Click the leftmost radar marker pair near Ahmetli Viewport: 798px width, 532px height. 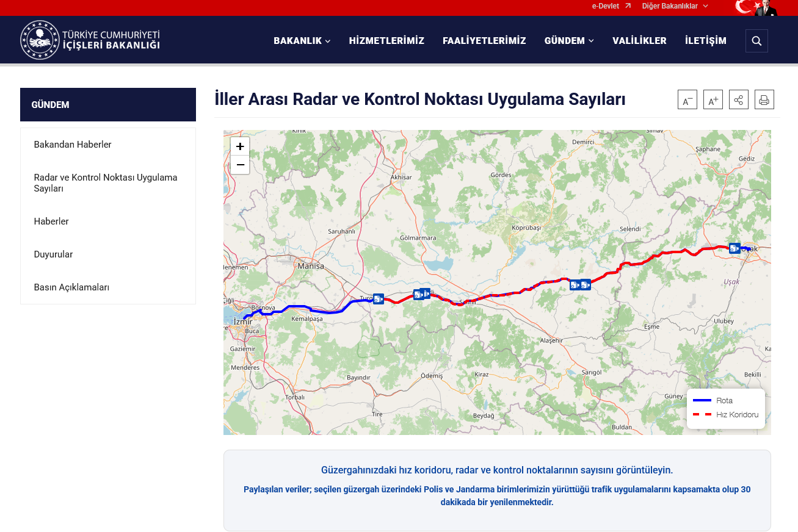(417, 294)
